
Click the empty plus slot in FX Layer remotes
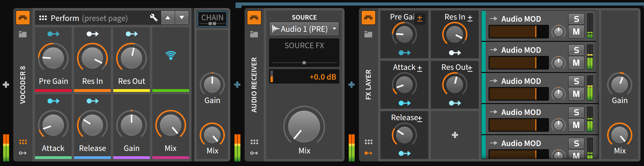pyautogui.click(x=455, y=135)
